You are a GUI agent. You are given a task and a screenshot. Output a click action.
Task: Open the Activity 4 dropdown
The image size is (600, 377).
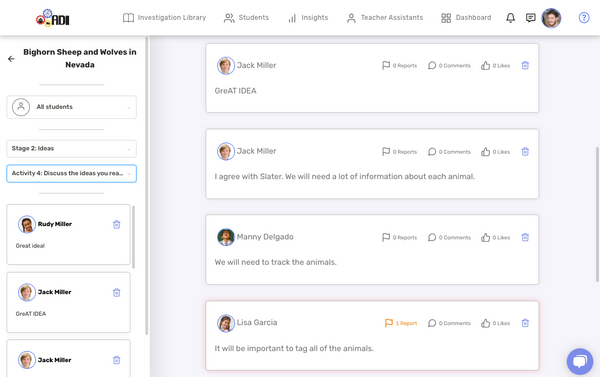72,173
